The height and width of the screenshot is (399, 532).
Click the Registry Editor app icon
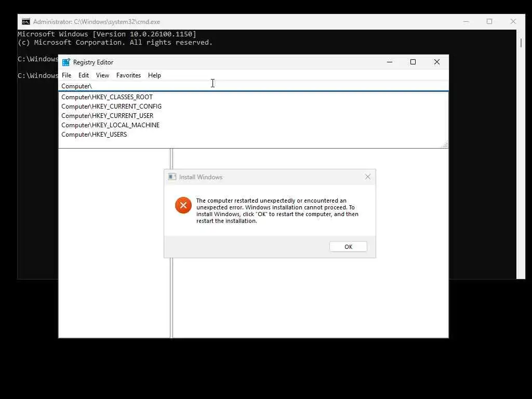tap(66, 62)
